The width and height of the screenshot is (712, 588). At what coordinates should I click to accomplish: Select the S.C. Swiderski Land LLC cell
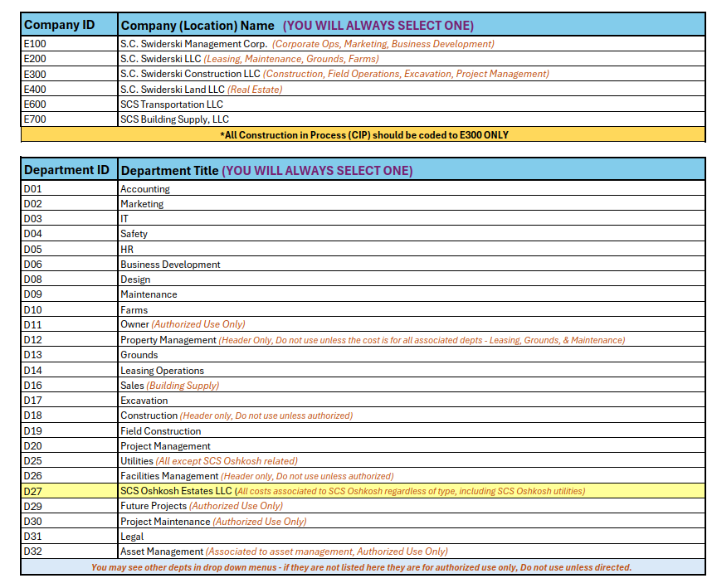[x=412, y=89]
